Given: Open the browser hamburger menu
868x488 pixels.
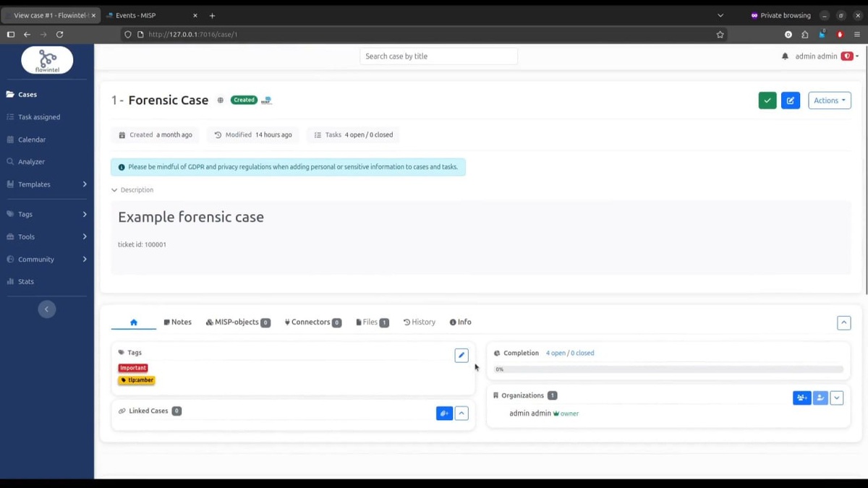Looking at the screenshot, I should tap(857, 34).
